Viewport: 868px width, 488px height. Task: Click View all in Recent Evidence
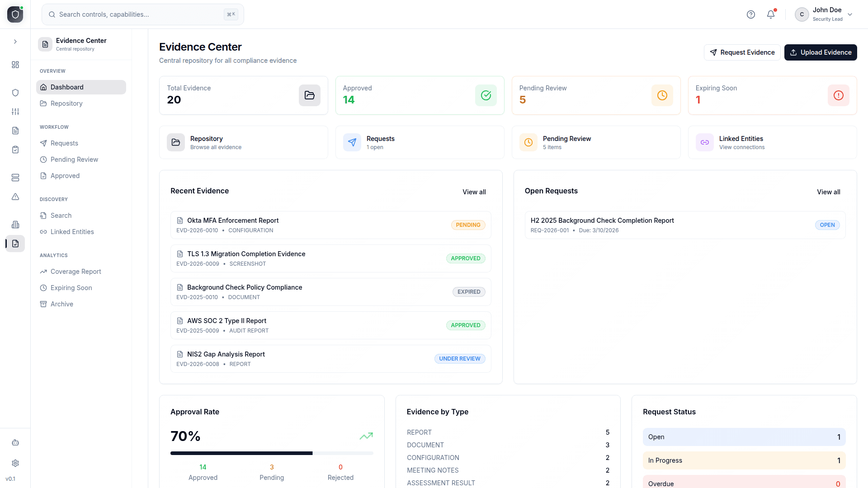pos(474,192)
